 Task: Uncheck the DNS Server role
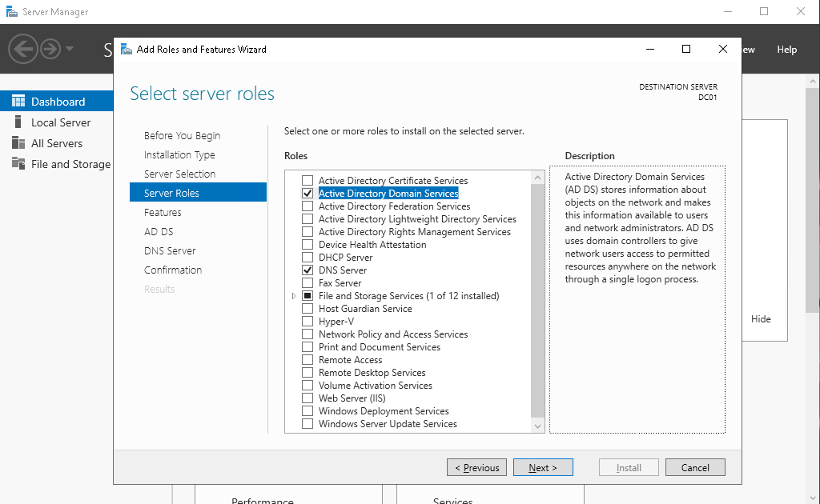307,270
